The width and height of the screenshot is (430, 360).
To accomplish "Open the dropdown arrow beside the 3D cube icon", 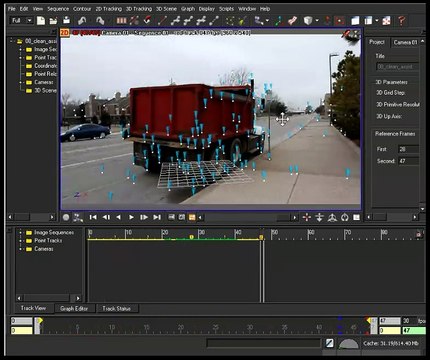I will tap(316, 21).
